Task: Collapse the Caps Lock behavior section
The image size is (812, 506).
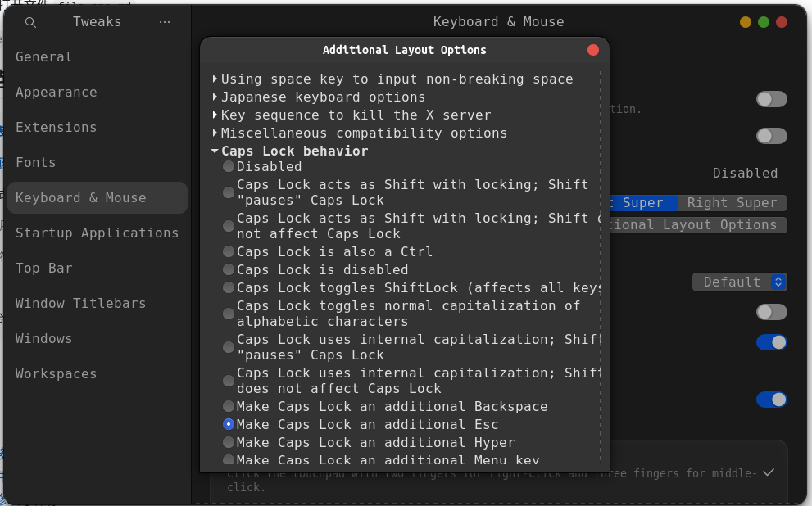Action: coord(215,151)
